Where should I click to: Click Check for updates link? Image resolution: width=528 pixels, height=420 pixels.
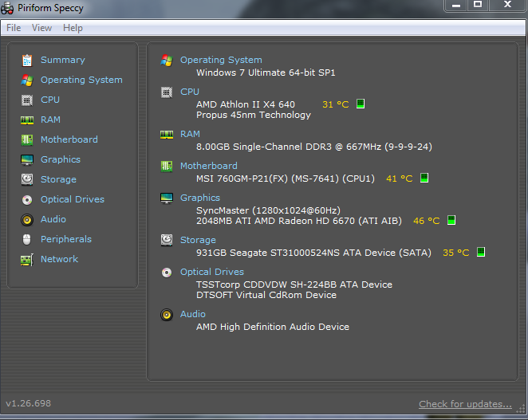coord(465,404)
